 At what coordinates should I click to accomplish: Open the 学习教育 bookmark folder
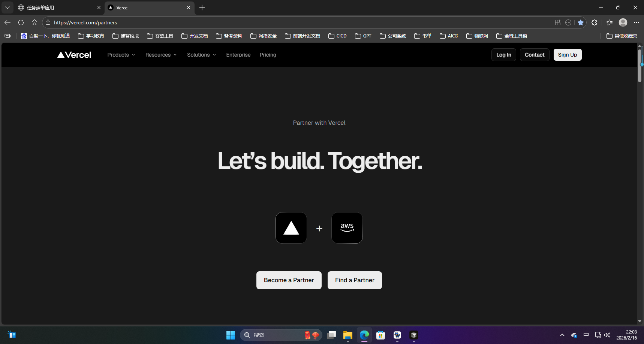pos(91,36)
